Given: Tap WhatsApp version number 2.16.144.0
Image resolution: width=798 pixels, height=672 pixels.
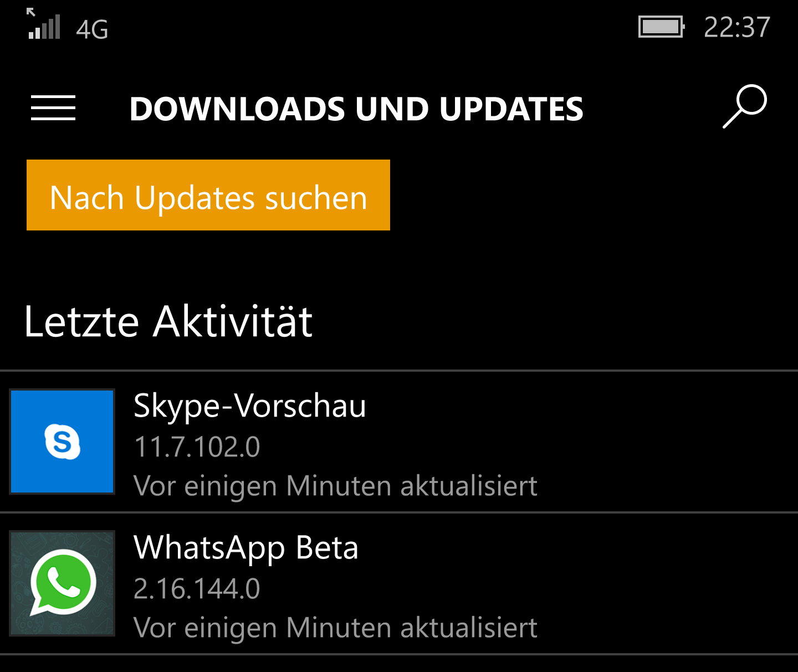Looking at the screenshot, I should point(197,589).
